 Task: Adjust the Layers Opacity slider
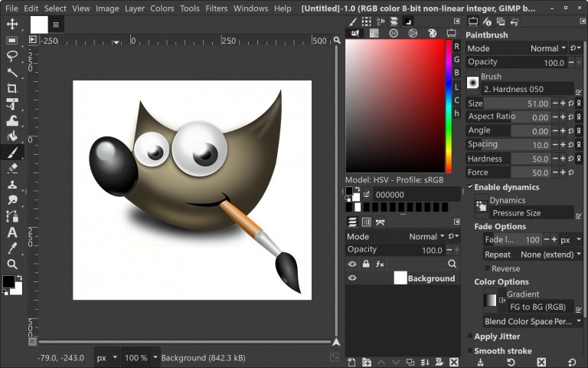[395, 250]
